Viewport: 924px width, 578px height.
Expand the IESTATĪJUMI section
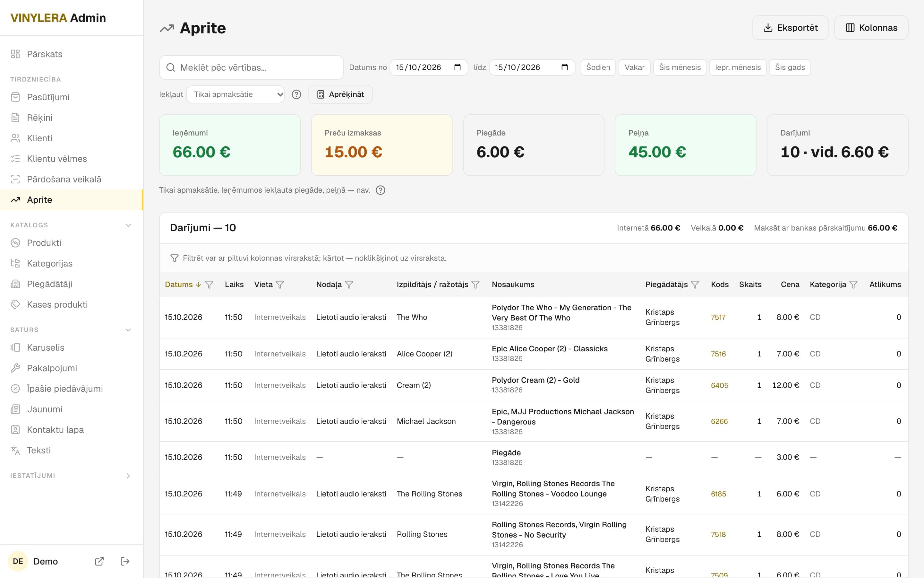point(72,476)
